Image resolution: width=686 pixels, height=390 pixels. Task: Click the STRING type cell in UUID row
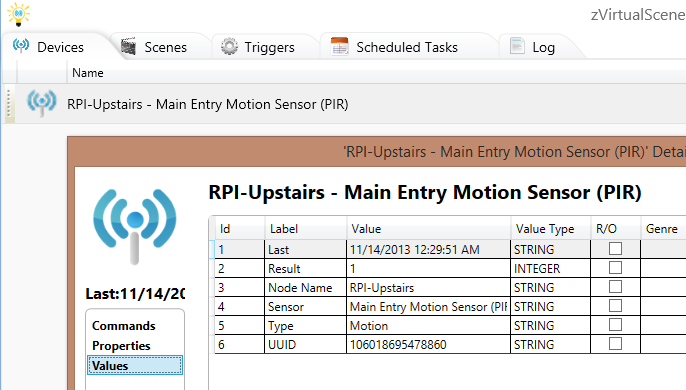tap(550, 344)
